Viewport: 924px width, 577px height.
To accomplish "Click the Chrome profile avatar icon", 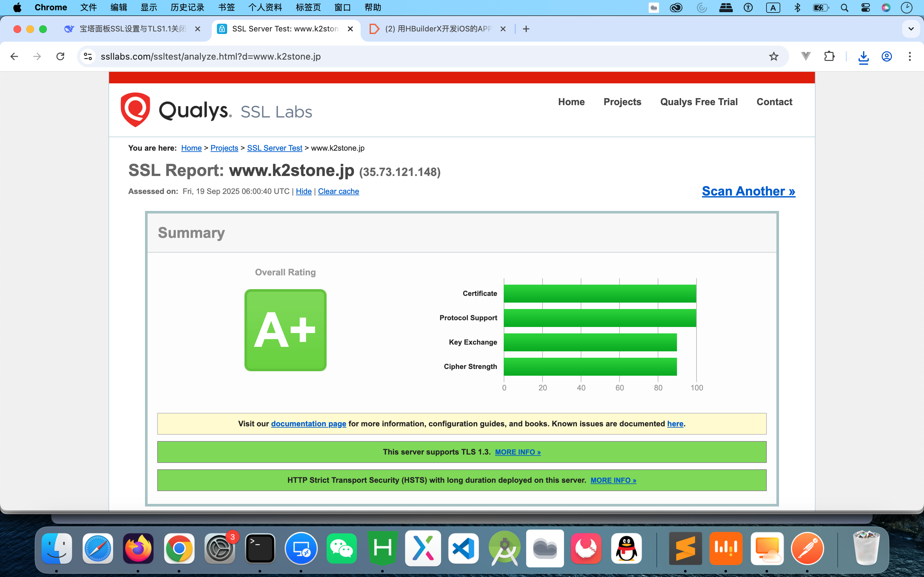I will tap(886, 56).
